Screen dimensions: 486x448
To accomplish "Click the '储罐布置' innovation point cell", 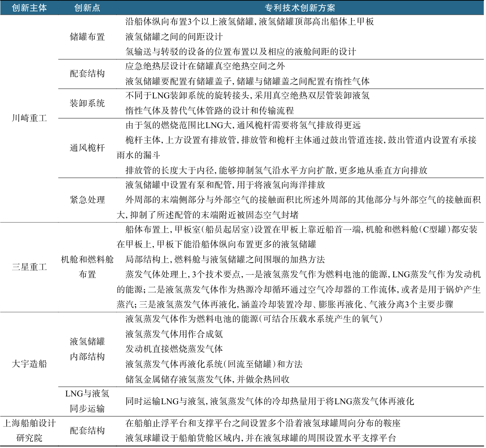I will (87, 37).
